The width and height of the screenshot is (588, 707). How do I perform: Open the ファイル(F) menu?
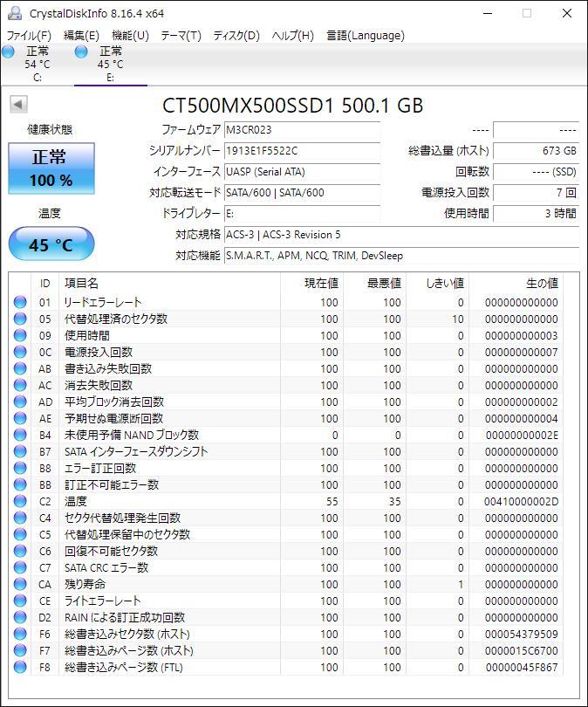[29, 35]
